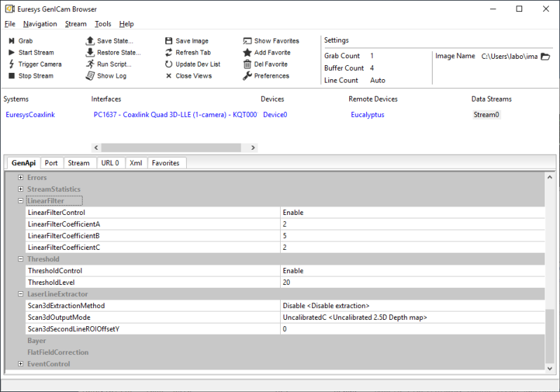
Task: Start the stream with the play icon
Action: click(x=12, y=52)
